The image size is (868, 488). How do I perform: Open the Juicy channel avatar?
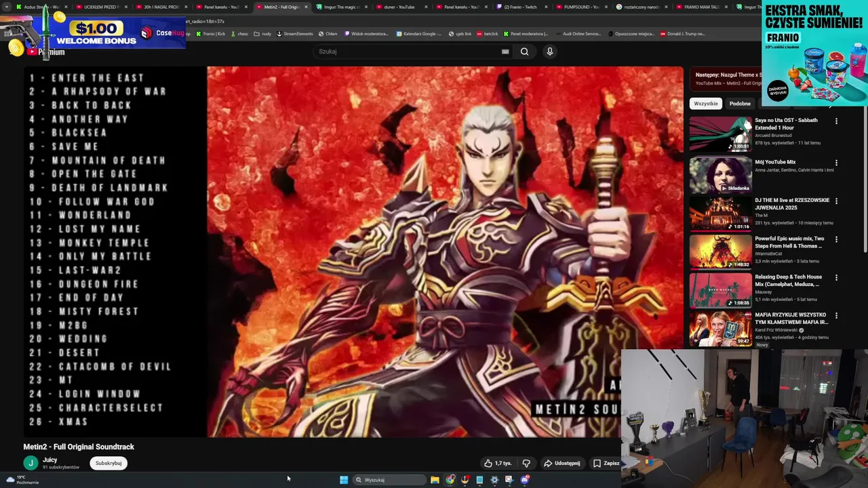point(31,463)
